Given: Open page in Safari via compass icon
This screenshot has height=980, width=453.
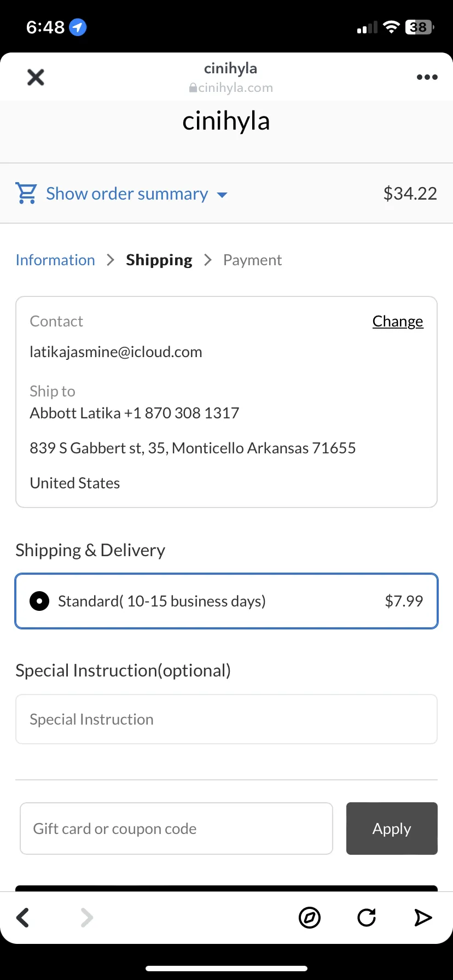Looking at the screenshot, I should click(x=310, y=917).
